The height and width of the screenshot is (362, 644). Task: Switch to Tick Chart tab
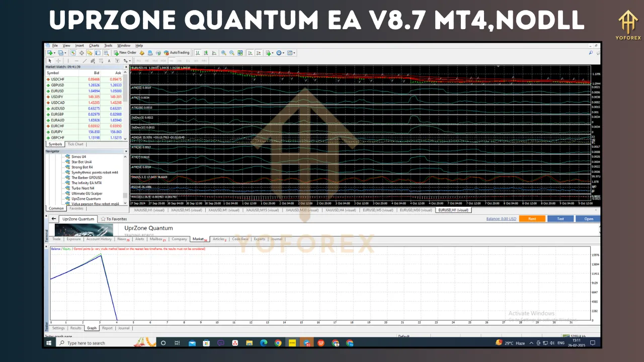(x=75, y=144)
